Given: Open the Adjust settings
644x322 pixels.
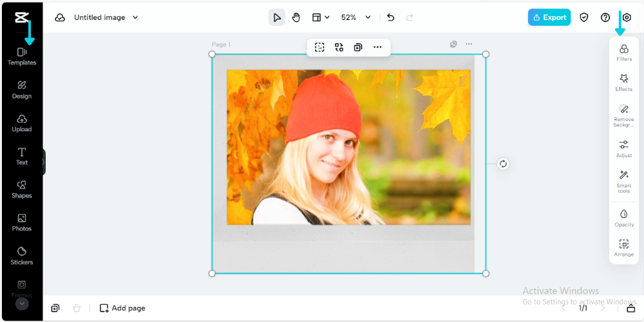Looking at the screenshot, I should point(623,147).
